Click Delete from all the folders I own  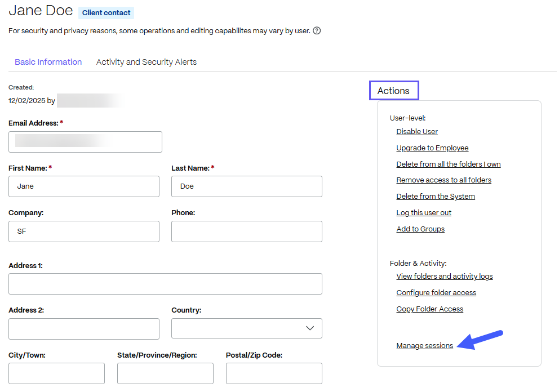pos(448,164)
